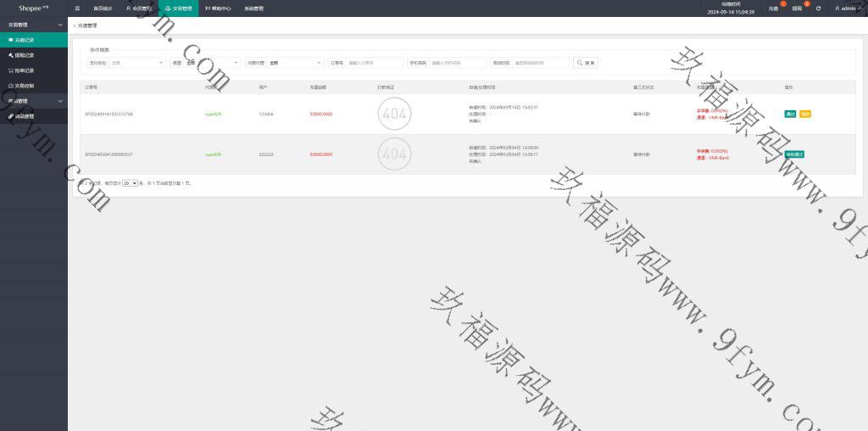Viewport: 868px width, 431px height.
Task: Open the admin user menu
Action: tap(848, 8)
